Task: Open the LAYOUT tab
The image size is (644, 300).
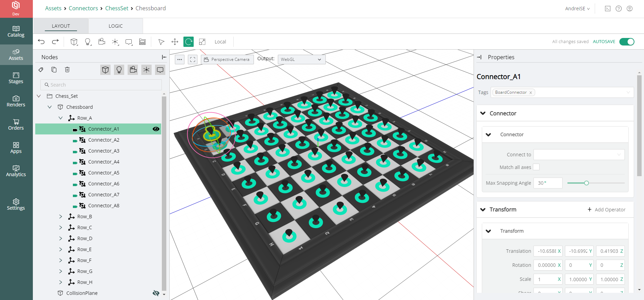Action: pos(61,26)
